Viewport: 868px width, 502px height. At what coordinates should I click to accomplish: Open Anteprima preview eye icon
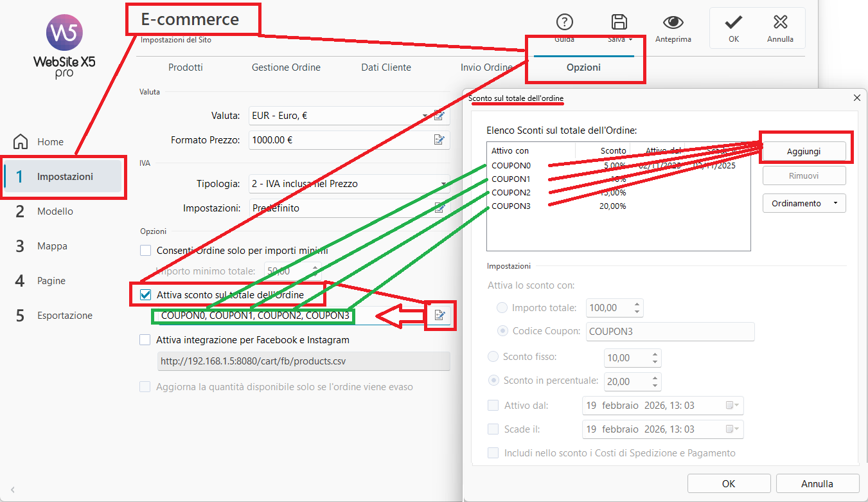(x=673, y=22)
